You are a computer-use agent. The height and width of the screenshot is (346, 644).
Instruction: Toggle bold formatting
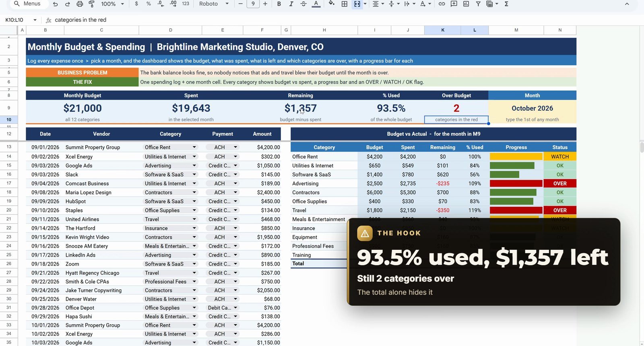[x=279, y=4]
